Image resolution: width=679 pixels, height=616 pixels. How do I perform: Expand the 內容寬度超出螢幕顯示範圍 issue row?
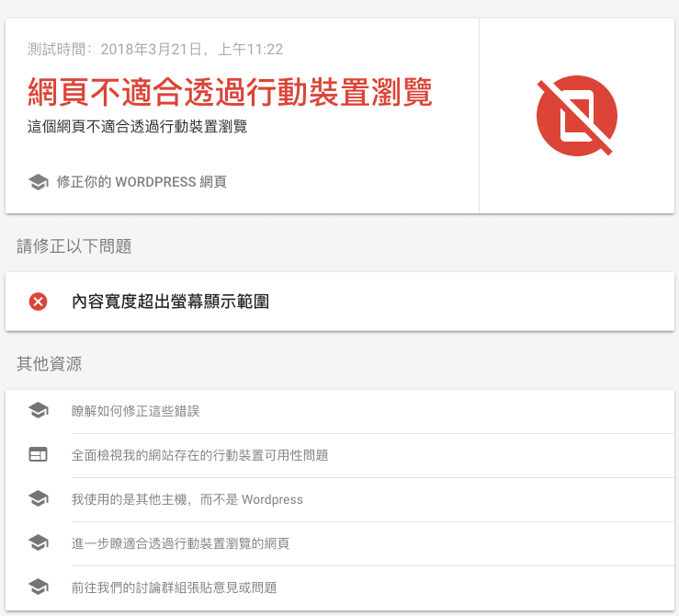click(x=170, y=301)
